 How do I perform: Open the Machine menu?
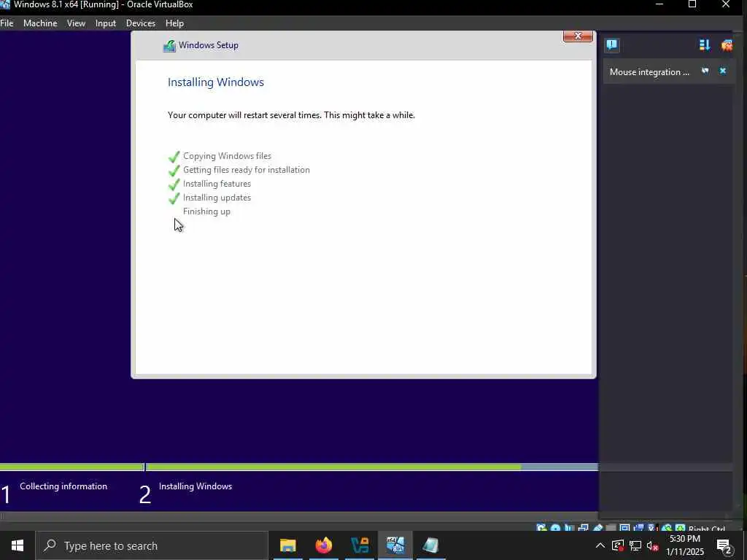(x=40, y=23)
